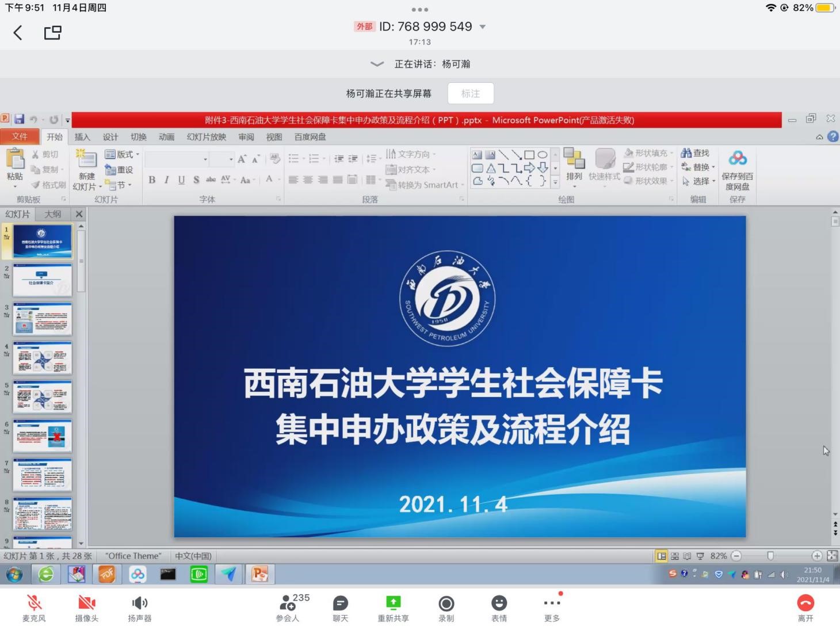Toggle the 扬声器 speaker
840x630 pixels.
pos(139,608)
